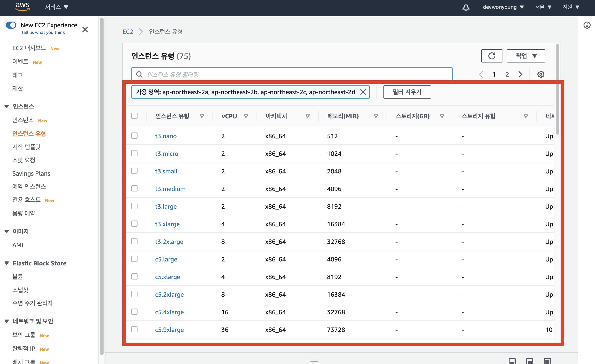The width and height of the screenshot is (595, 364).
Task: Open the t3.medium instance type link
Action: [x=170, y=189]
